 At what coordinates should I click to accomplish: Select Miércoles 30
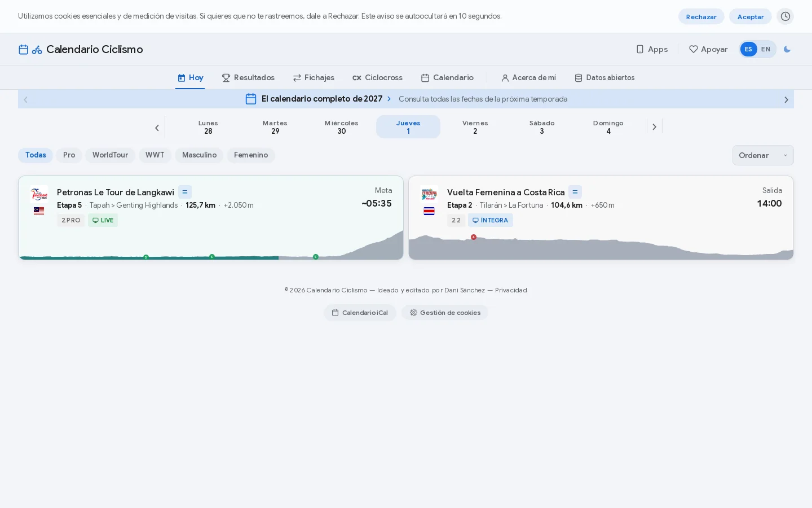point(342,127)
